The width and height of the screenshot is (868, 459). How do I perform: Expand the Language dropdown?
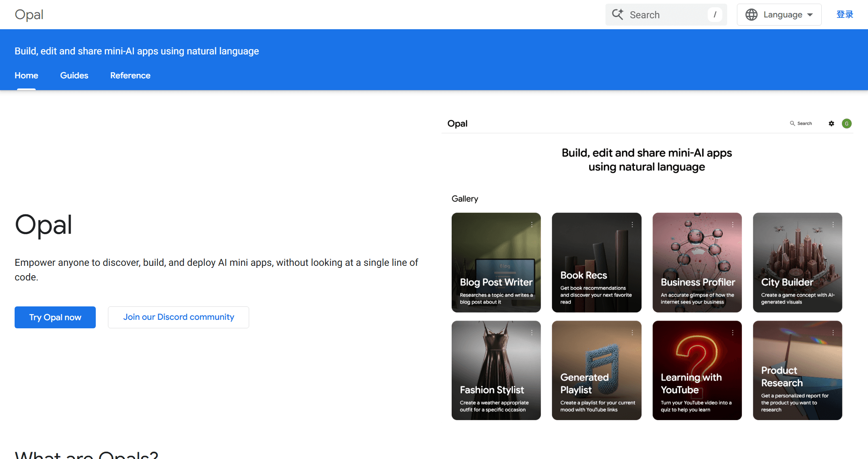(782, 15)
